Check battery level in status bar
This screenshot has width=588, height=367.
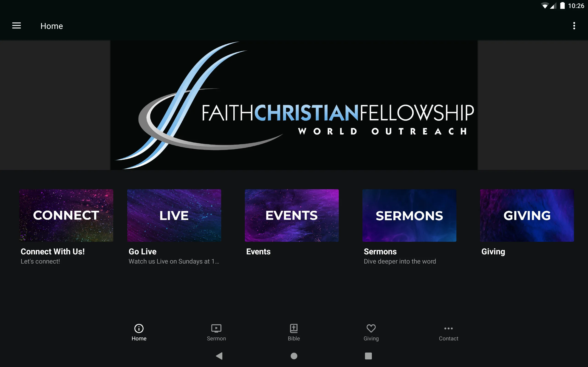[561, 6]
